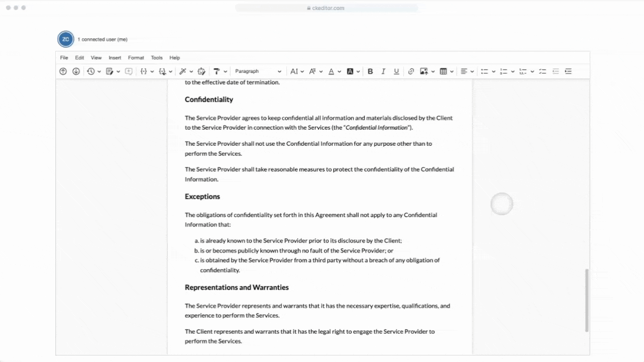Toggle underline formatting
644x362 pixels.
396,71
